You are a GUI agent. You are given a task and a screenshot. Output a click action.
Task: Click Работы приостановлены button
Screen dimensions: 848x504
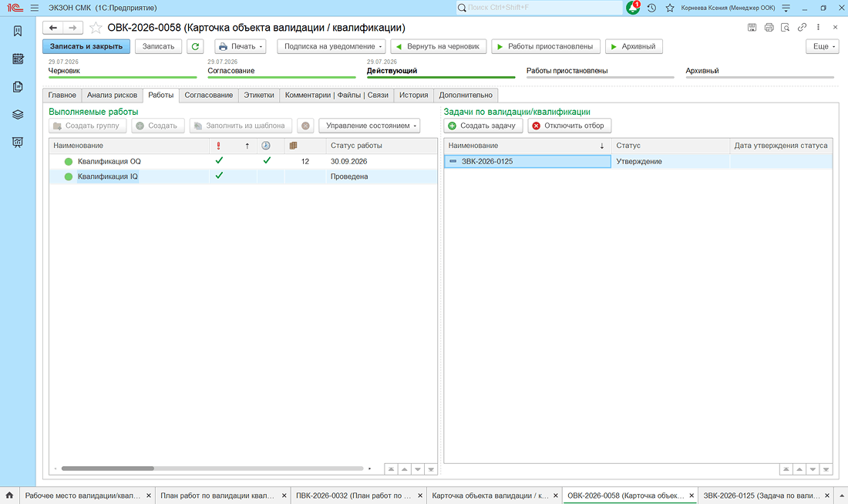(x=546, y=46)
